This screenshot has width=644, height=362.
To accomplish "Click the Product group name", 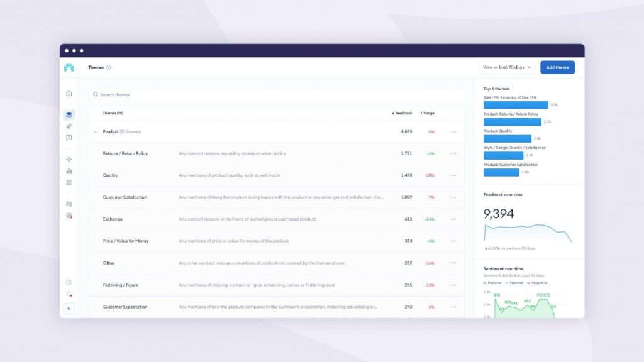I will click(111, 132).
